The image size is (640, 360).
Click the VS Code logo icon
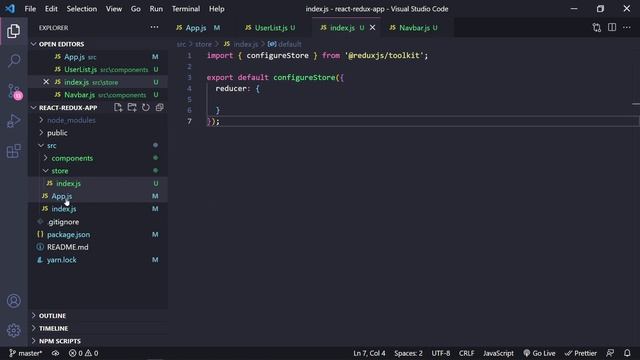click(x=10, y=9)
